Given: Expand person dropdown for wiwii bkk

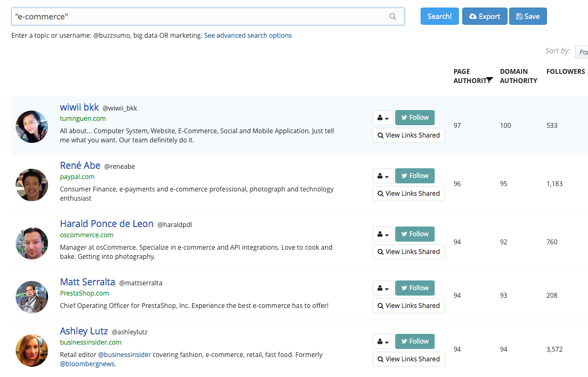Looking at the screenshot, I should (383, 118).
